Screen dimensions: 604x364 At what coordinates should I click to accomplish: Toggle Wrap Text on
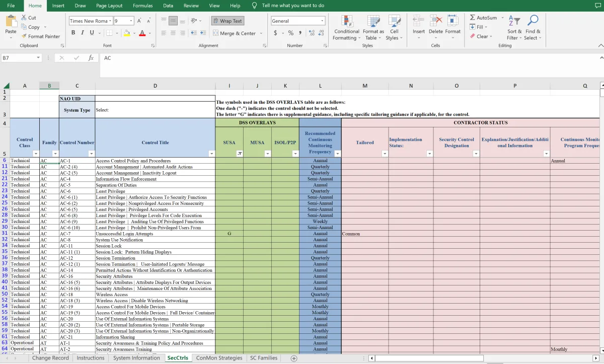pos(227,21)
